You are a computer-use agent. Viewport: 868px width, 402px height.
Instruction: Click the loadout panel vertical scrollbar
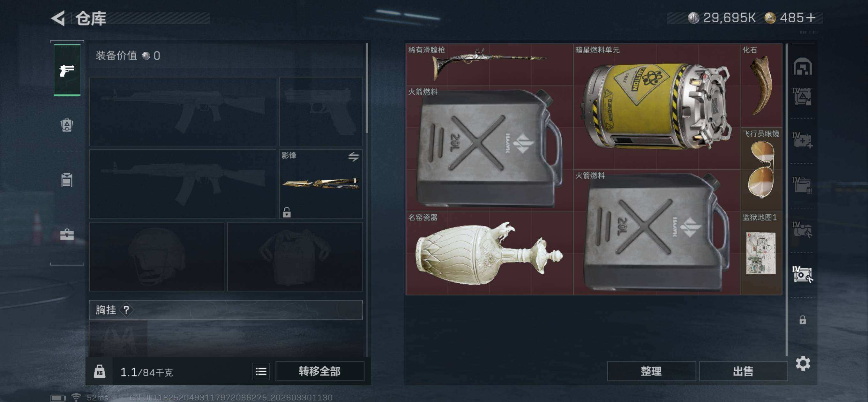pos(367,88)
